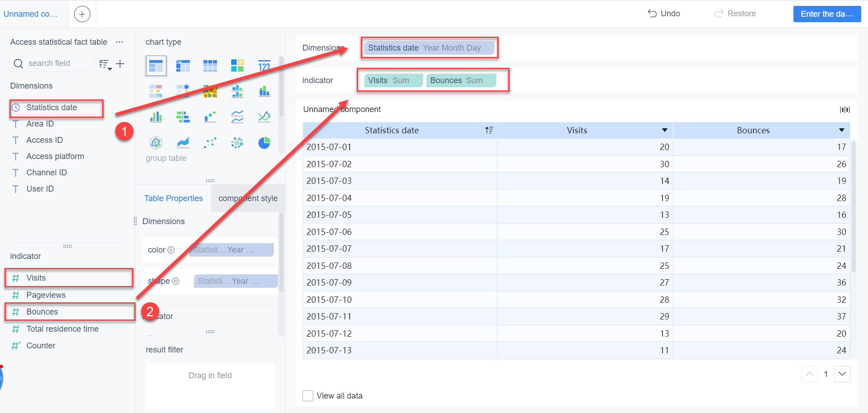
Task: Select the cross table chart type
Action: pos(183,66)
